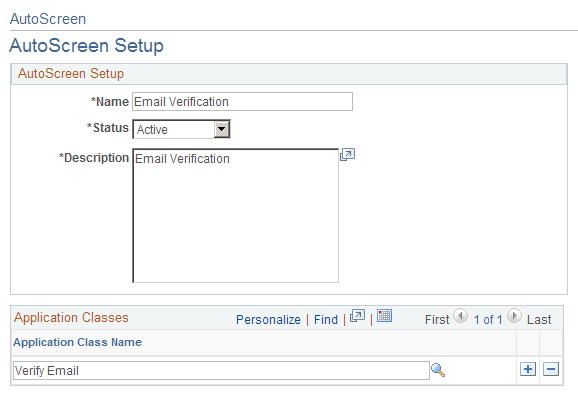Download Application Classes grid to spreadsheet

384,316
